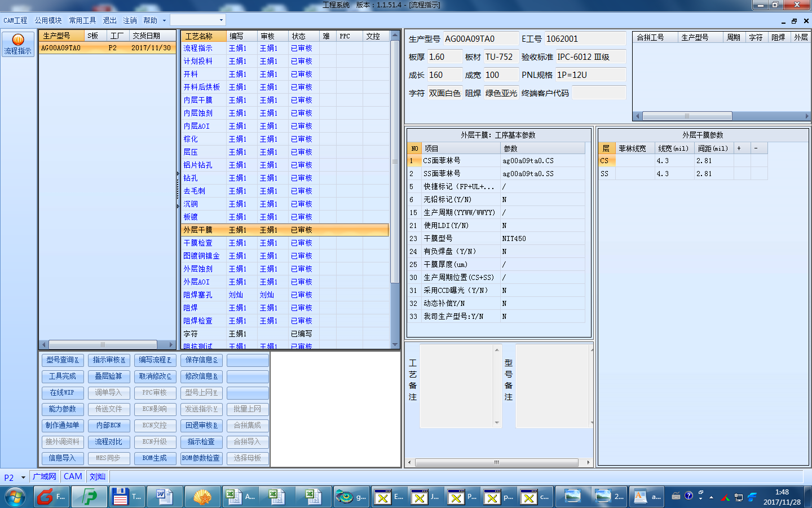This screenshot has height=508, width=812.
Task: Click the 工艺名称 column header
Action: [x=204, y=36]
